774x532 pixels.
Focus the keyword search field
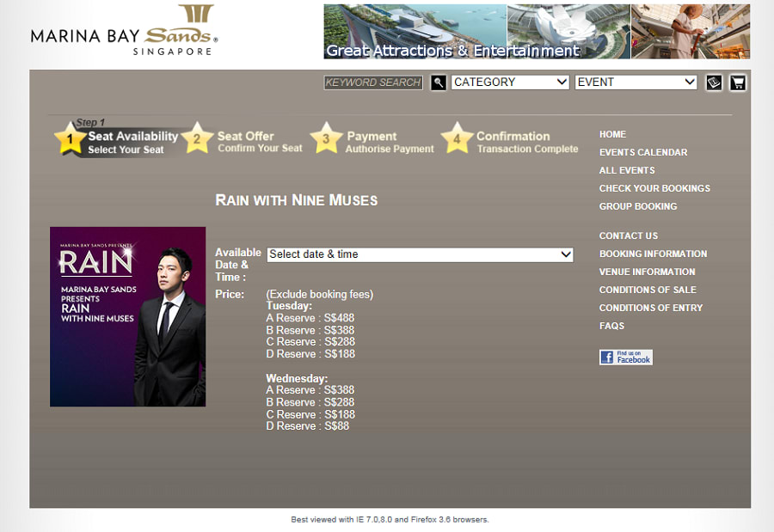tap(373, 83)
